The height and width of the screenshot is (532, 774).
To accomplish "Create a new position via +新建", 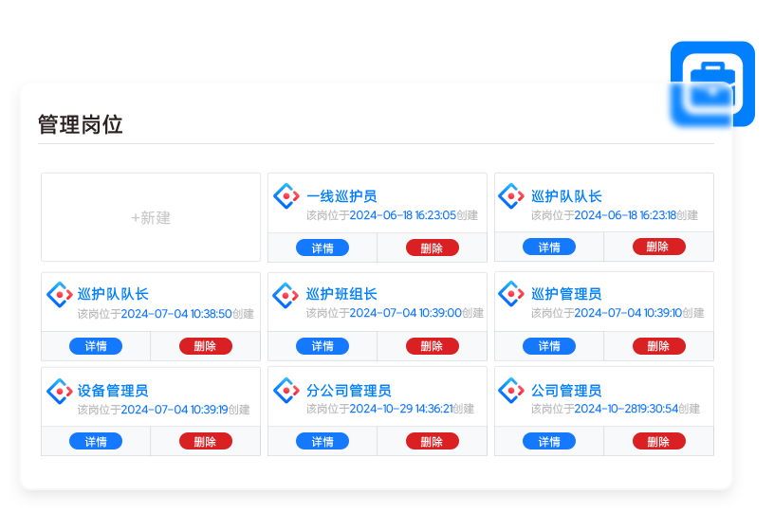I will pos(151,217).
